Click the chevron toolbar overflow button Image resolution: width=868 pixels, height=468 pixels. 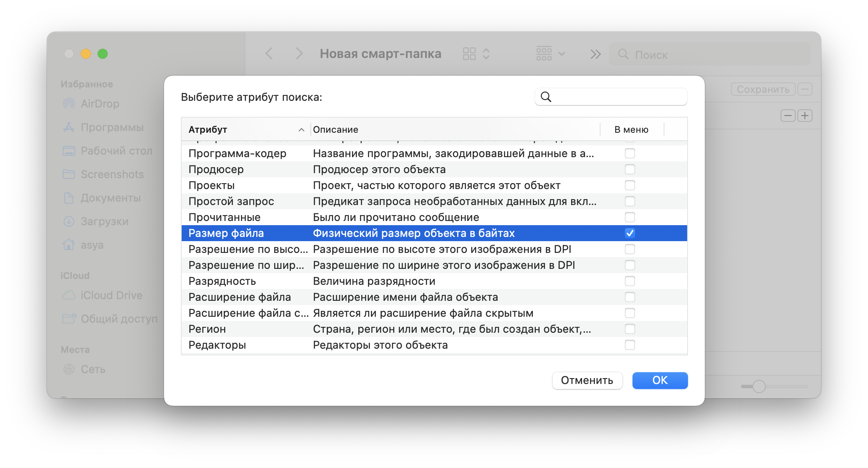click(x=595, y=54)
